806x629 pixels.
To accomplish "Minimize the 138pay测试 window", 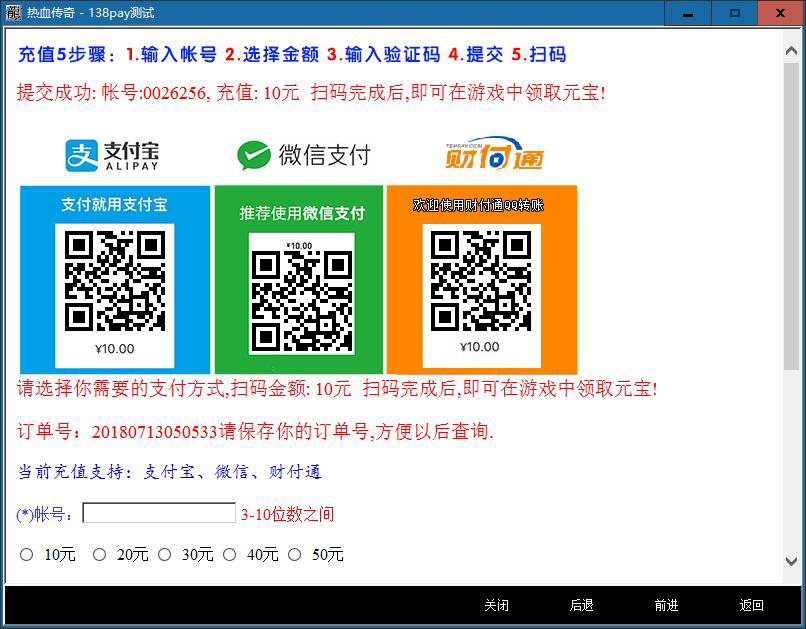I will coord(688,13).
